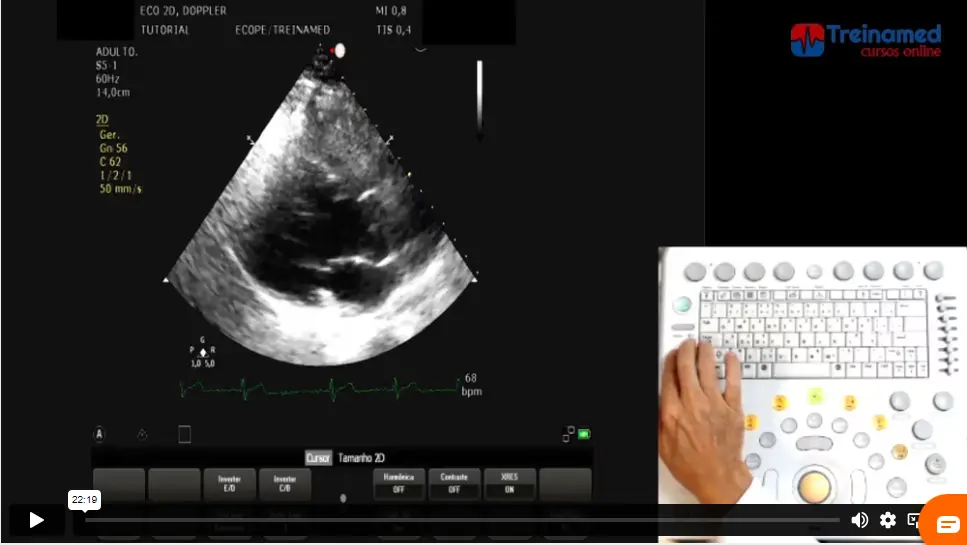Toggle the XRES ON softkey
Viewport: 967px width, 545px height.
point(509,484)
